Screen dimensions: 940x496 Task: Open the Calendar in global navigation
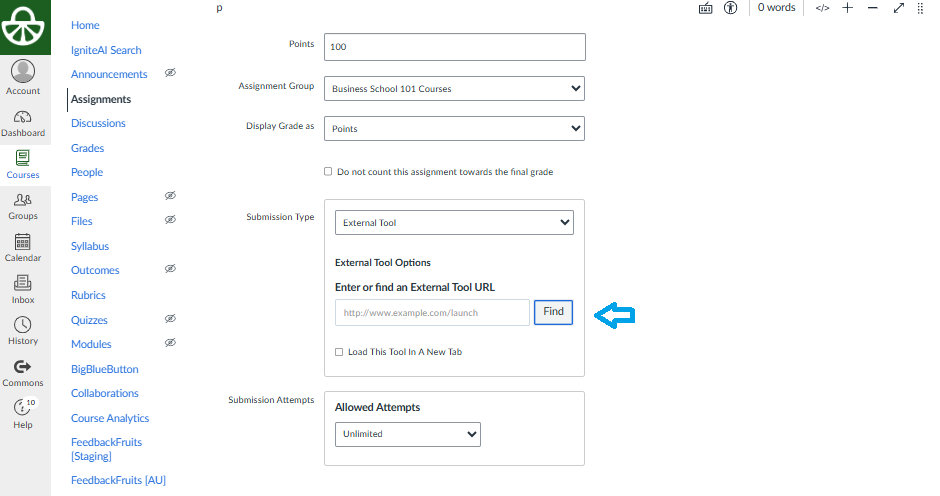point(23,248)
